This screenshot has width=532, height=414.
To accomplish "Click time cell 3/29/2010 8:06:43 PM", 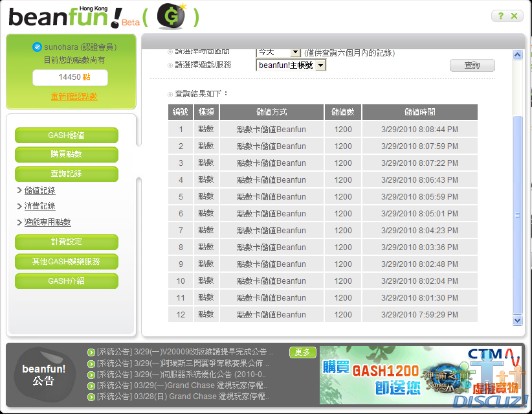I will [x=419, y=180].
